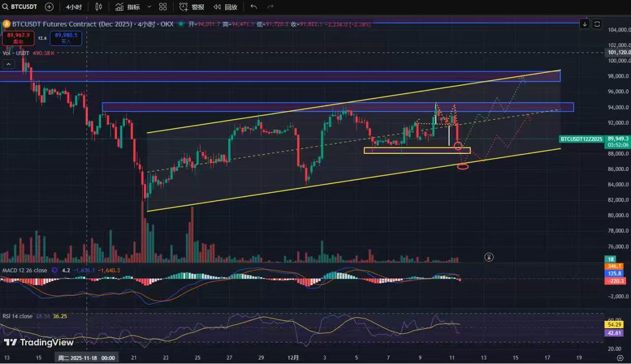Open the BTCUSDT symbol search
The image size is (631, 364).
[x=22, y=7]
